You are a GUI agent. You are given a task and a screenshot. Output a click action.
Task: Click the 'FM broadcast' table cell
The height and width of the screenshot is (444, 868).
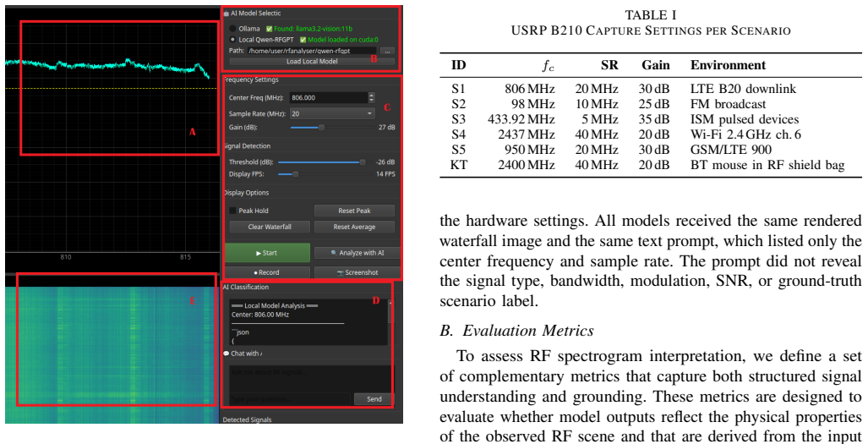click(728, 104)
